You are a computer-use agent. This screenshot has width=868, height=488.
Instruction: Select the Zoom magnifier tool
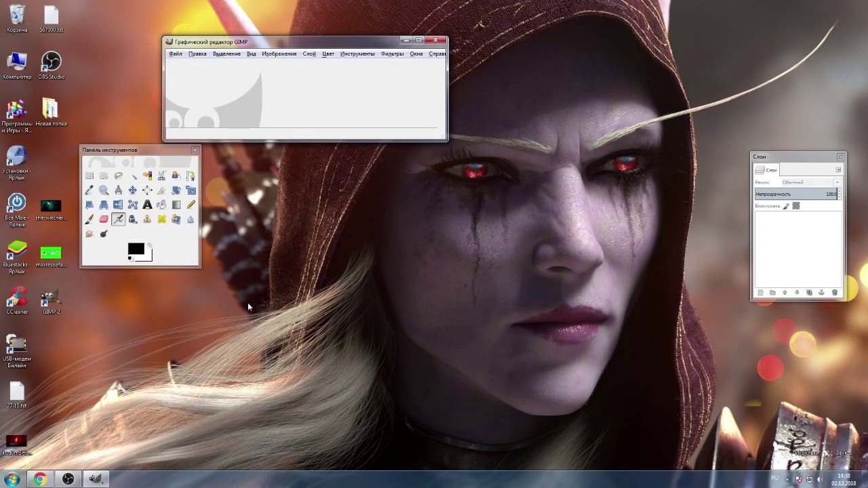tap(104, 190)
